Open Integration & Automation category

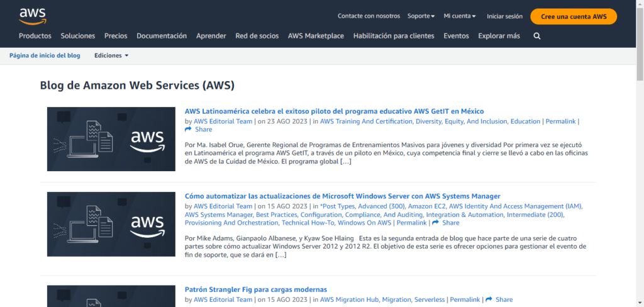[x=465, y=215]
